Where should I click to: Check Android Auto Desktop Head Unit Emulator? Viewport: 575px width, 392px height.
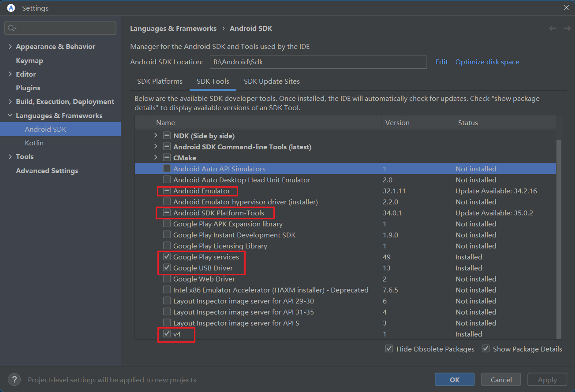point(167,180)
